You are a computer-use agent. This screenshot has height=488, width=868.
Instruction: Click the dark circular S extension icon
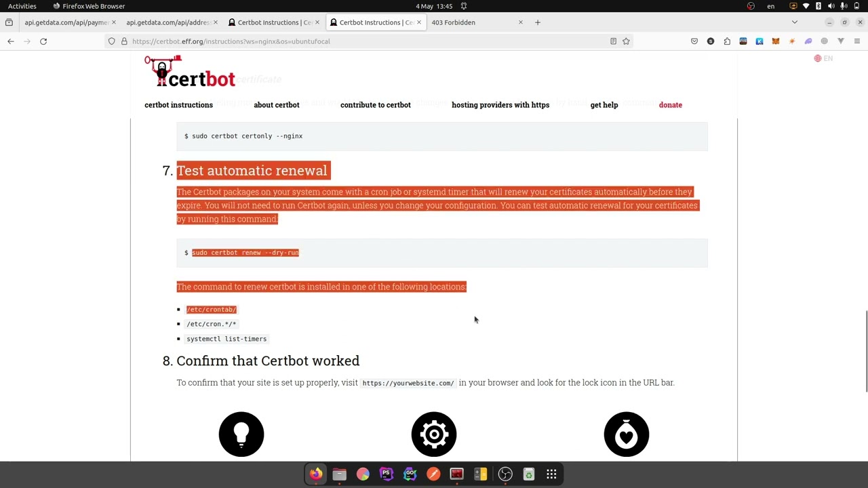point(711,41)
